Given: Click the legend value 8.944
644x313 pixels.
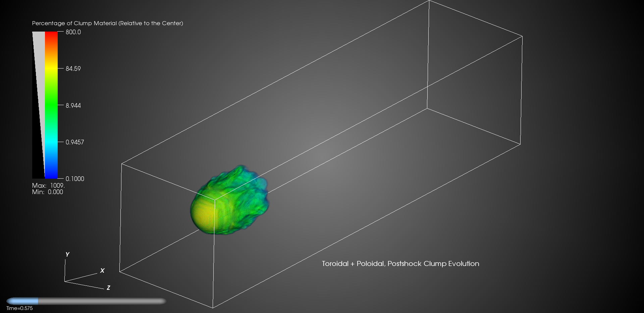Looking at the screenshot, I should [73, 105].
